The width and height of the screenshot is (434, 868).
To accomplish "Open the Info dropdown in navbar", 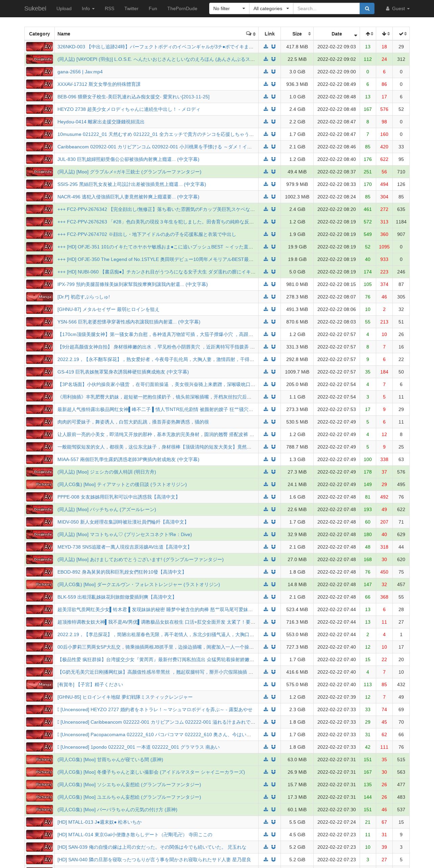I will (x=88, y=8).
